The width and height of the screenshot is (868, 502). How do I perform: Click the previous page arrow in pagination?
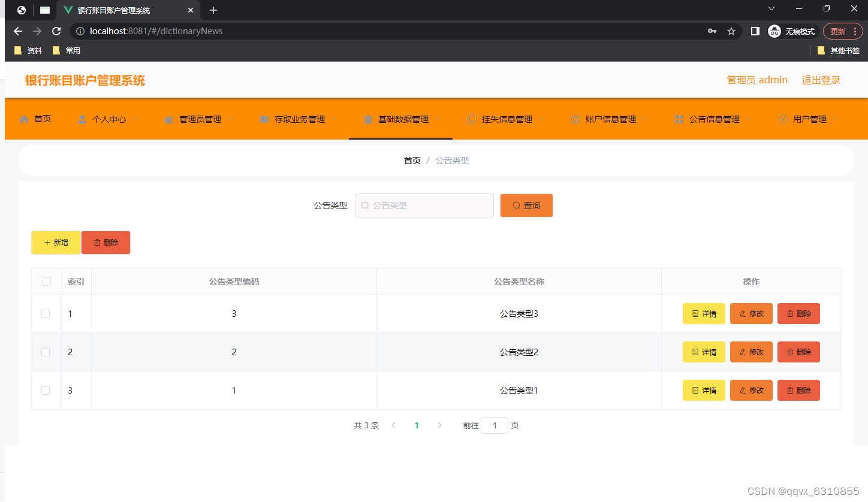[x=393, y=425]
